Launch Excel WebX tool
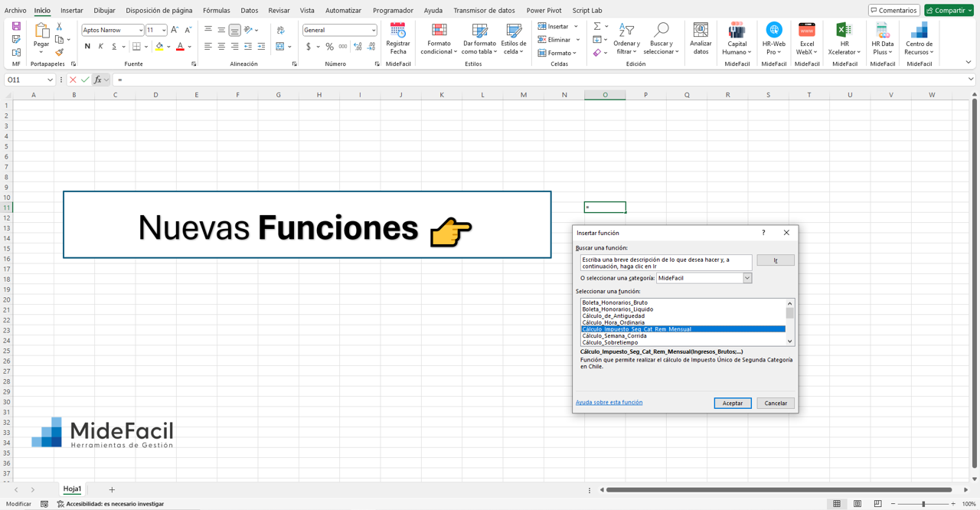Image resolution: width=980 pixels, height=510 pixels. coord(806,40)
